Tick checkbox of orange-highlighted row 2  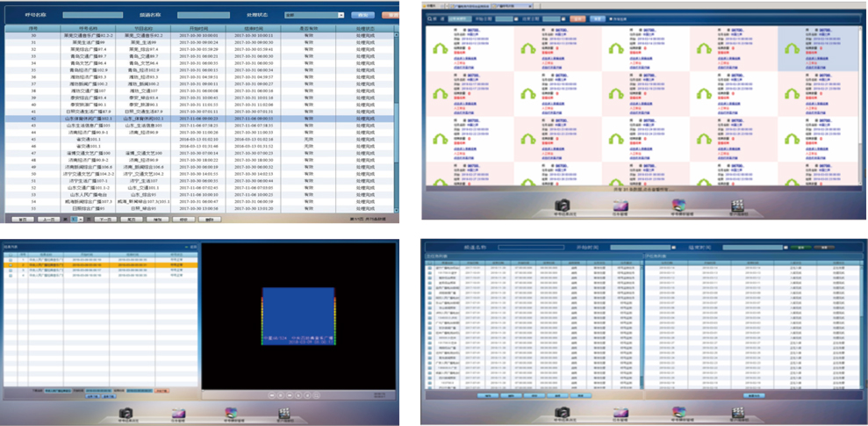tap(10, 266)
